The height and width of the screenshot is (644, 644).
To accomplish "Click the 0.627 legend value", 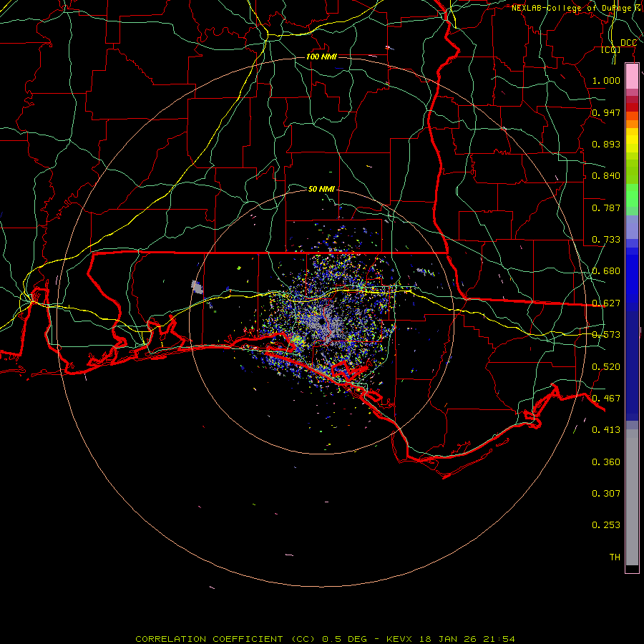I will click(606, 303).
